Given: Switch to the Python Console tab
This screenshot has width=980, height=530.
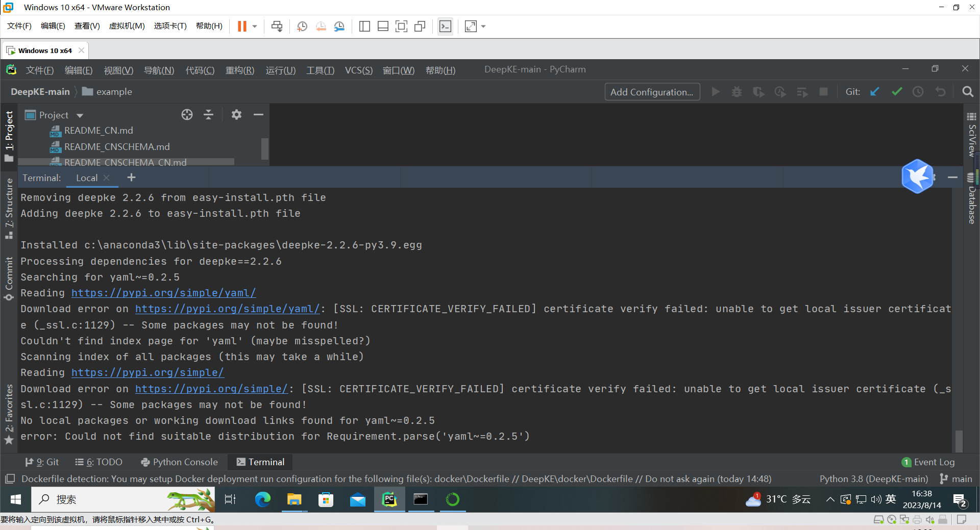Looking at the screenshot, I should pos(179,462).
